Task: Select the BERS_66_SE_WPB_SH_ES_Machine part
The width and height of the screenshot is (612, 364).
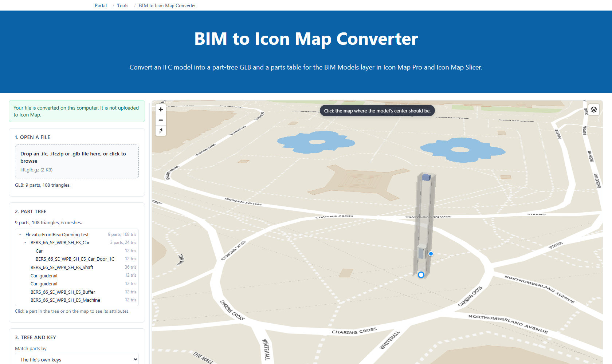Action: 66,300
